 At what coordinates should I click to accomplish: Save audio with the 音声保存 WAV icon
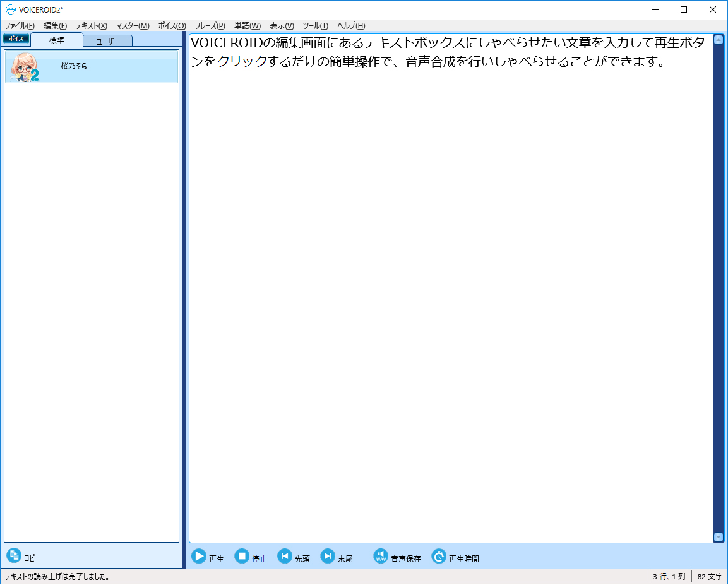pyautogui.click(x=381, y=556)
